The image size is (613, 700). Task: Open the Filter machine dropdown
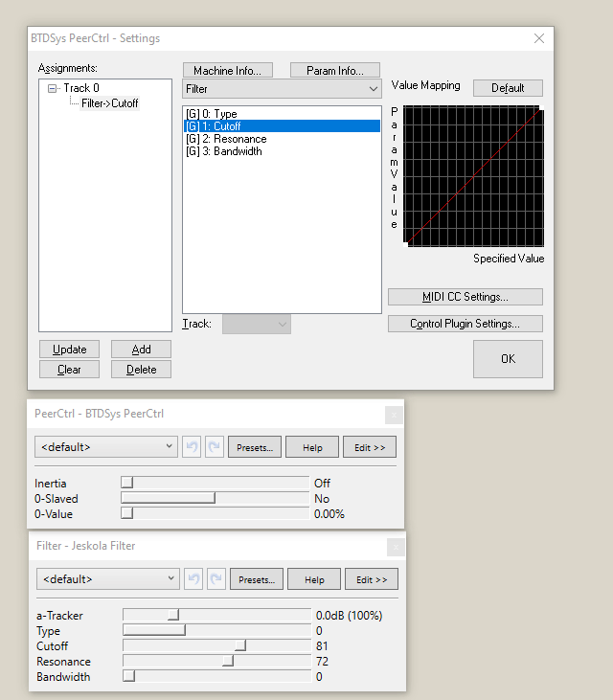point(282,89)
